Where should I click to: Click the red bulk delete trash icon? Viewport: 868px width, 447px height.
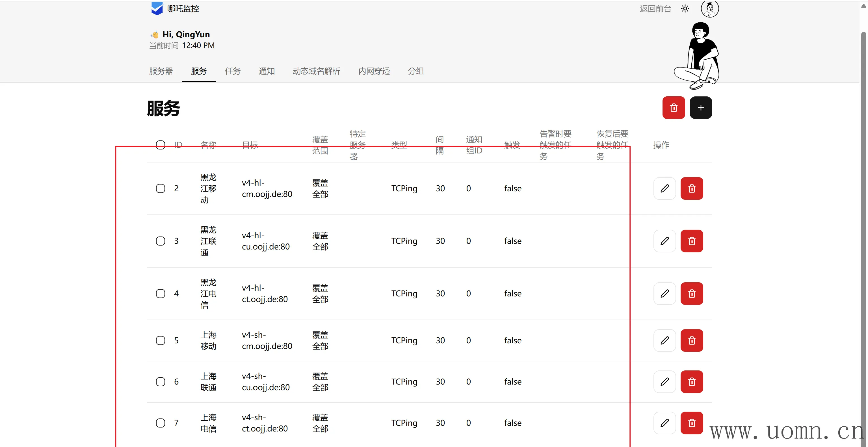[x=673, y=108]
